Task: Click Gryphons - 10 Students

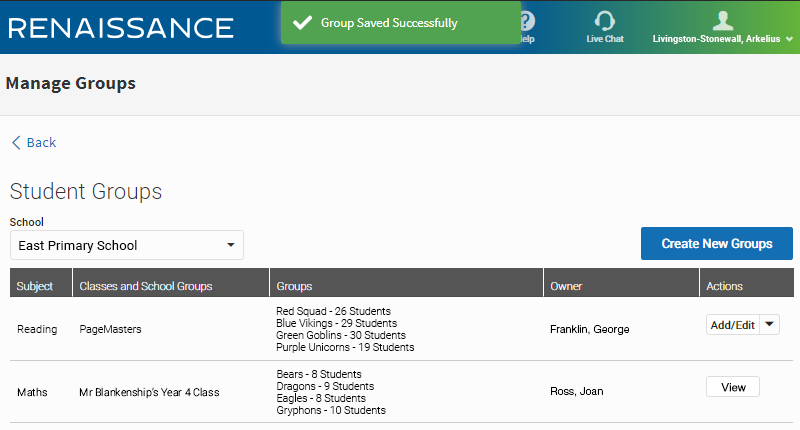Action: [331, 410]
